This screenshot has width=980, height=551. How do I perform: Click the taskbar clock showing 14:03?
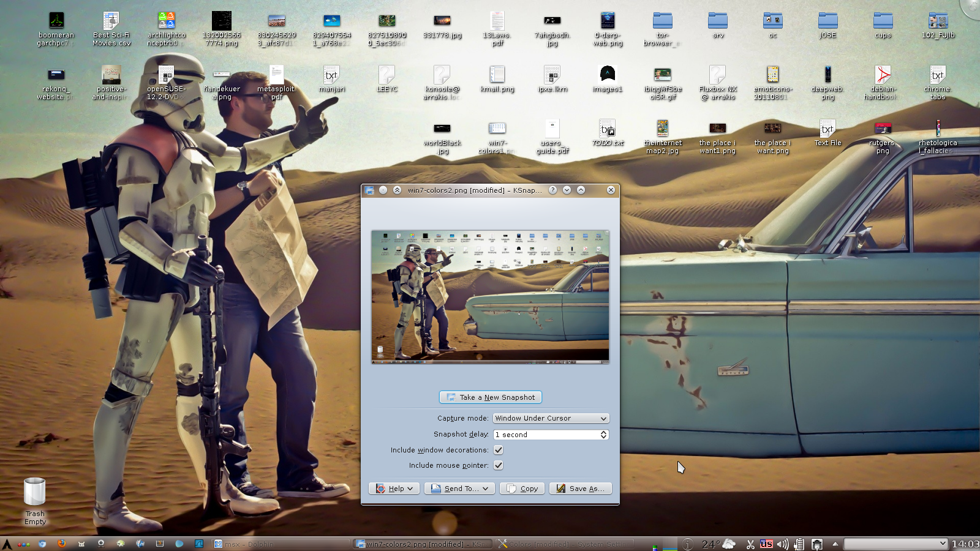(965, 544)
